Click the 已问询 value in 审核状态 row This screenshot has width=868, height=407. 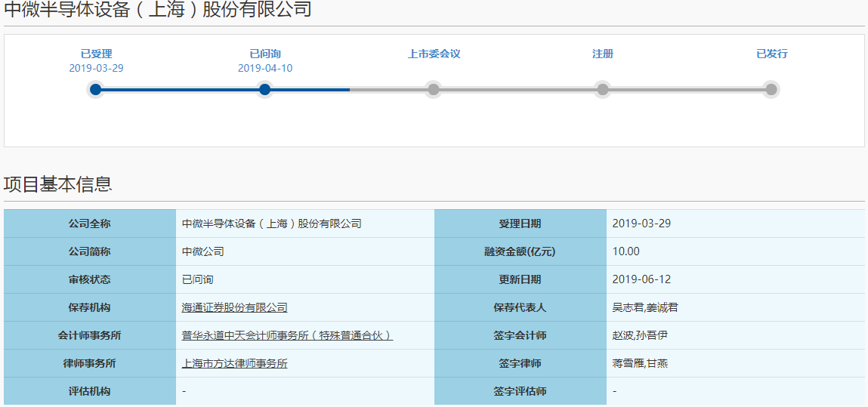click(x=198, y=280)
